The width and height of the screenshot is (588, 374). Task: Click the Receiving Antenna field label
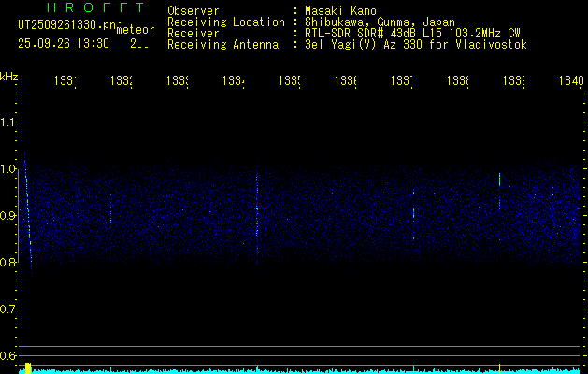point(222,45)
